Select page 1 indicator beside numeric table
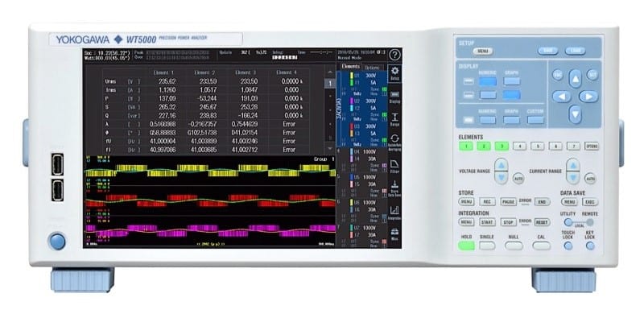 point(330,84)
